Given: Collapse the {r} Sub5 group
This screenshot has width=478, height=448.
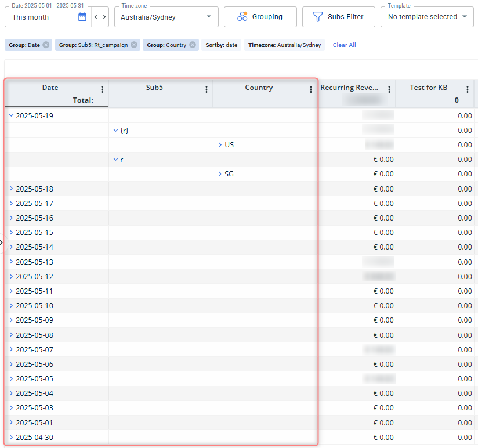Looking at the screenshot, I should (115, 130).
